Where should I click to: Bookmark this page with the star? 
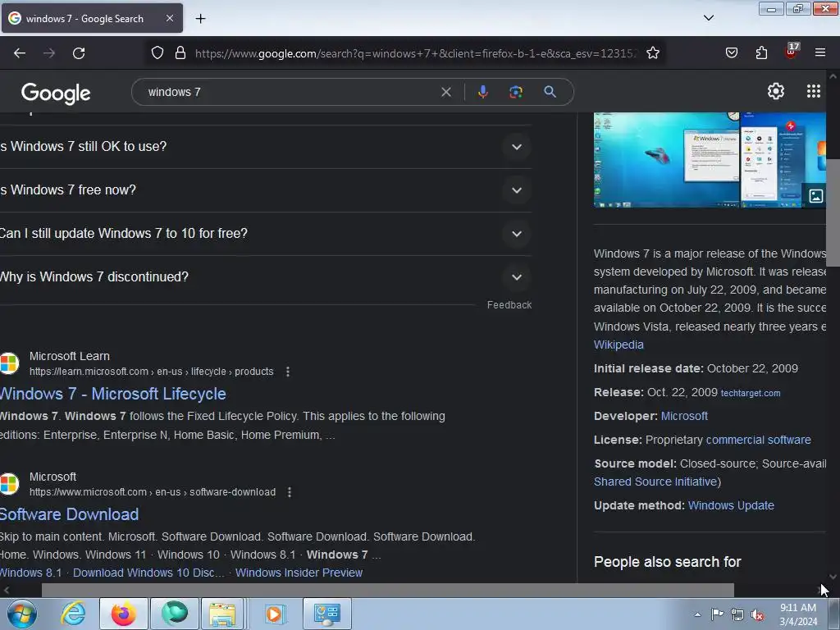pos(652,53)
